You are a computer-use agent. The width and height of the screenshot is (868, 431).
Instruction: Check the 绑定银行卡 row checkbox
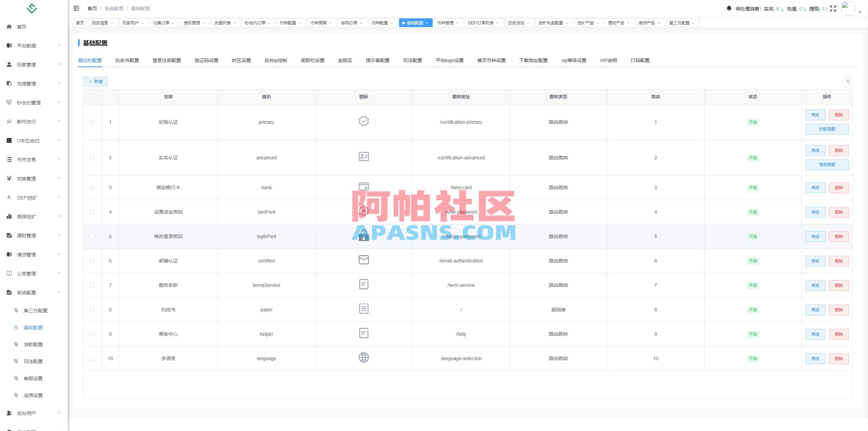(x=92, y=188)
